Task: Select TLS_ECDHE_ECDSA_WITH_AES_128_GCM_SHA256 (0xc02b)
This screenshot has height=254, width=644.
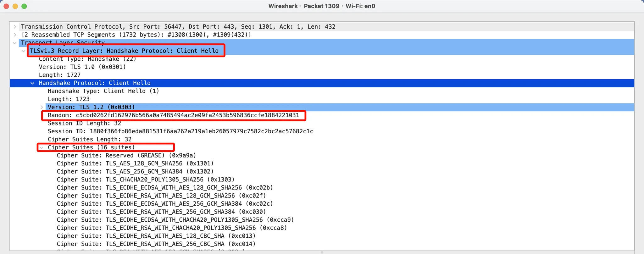Action: coord(165,188)
